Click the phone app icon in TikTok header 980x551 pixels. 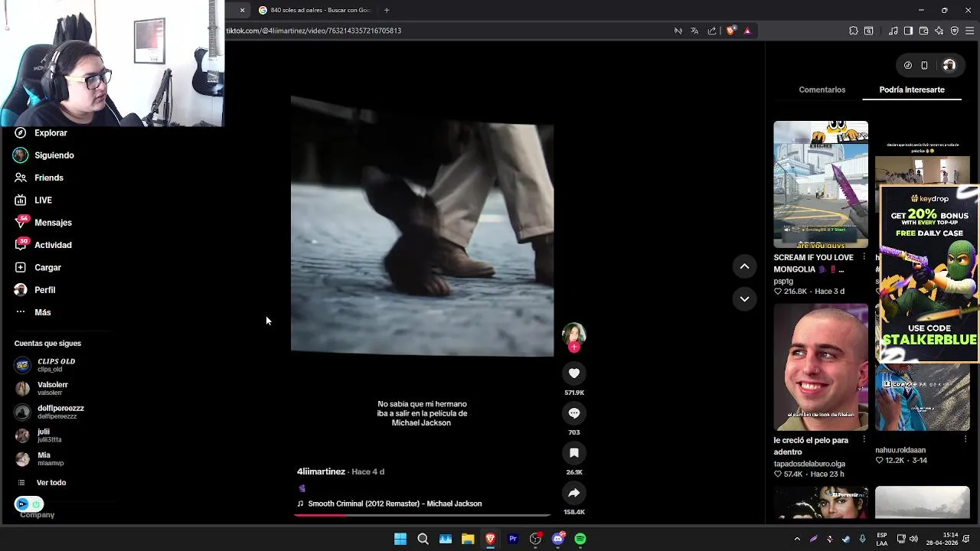pyautogui.click(x=924, y=65)
